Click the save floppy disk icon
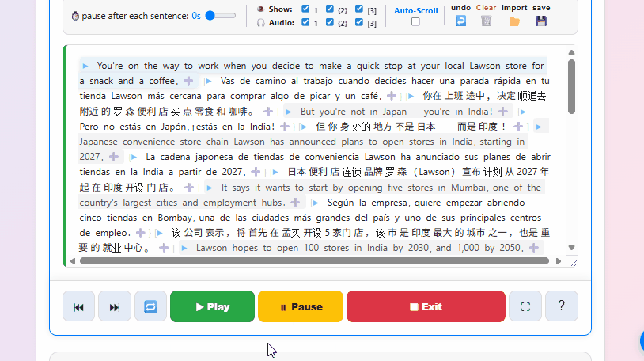Viewport: 644px width, 361px height. [x=541, y=21]
